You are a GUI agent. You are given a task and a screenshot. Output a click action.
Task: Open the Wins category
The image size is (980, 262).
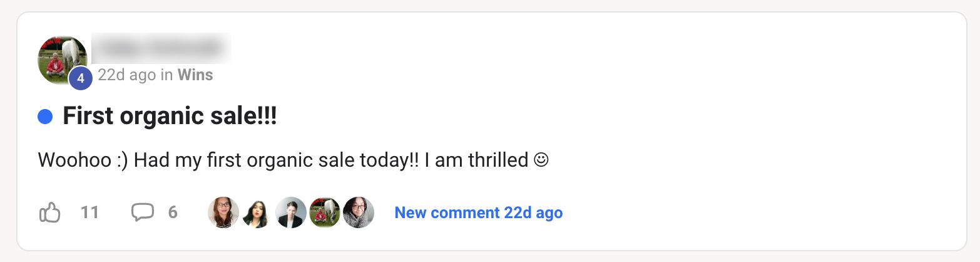point(195,75)
